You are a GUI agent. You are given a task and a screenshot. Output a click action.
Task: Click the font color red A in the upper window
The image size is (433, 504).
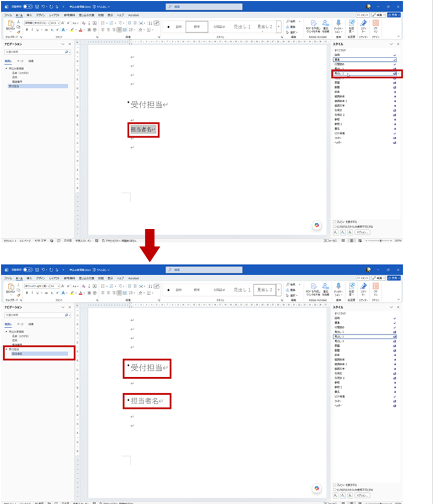click(80, 30)
